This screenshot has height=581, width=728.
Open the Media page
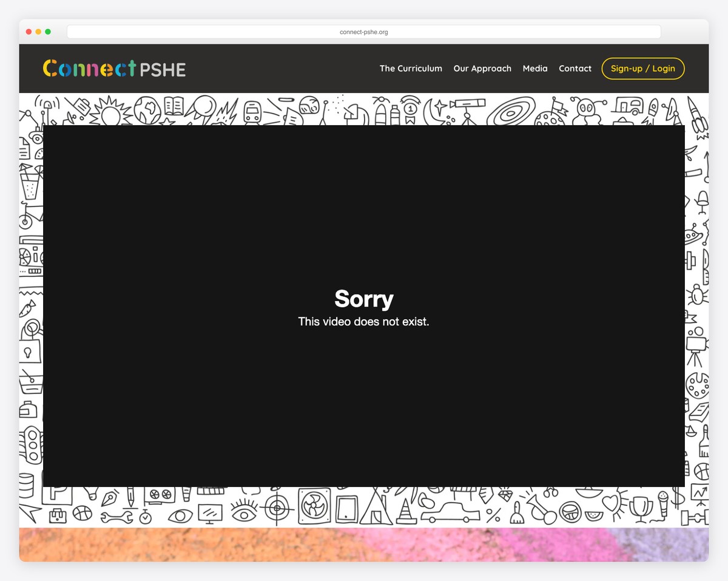pos(535,69)
